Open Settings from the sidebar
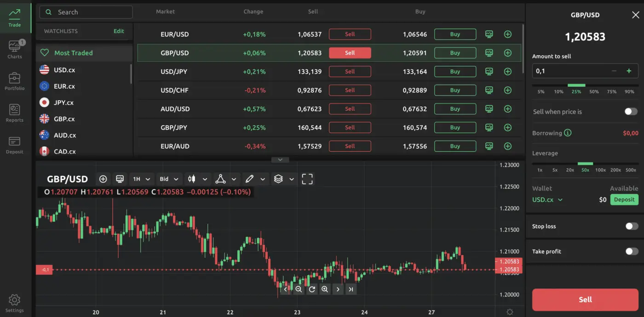This screenshot has width=644, height=317. point(15,303)
